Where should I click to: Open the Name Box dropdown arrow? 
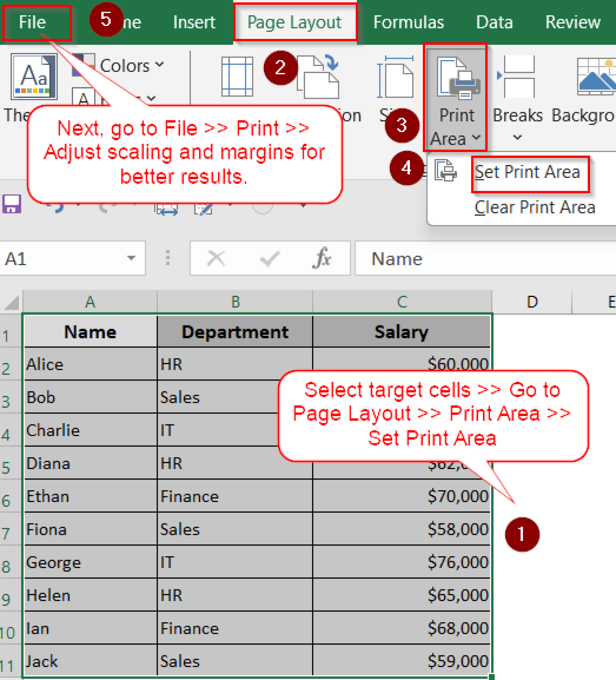tap(131, 258)
